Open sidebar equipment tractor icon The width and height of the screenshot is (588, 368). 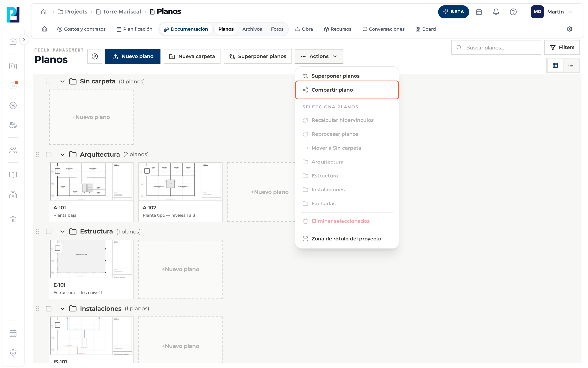13,125
